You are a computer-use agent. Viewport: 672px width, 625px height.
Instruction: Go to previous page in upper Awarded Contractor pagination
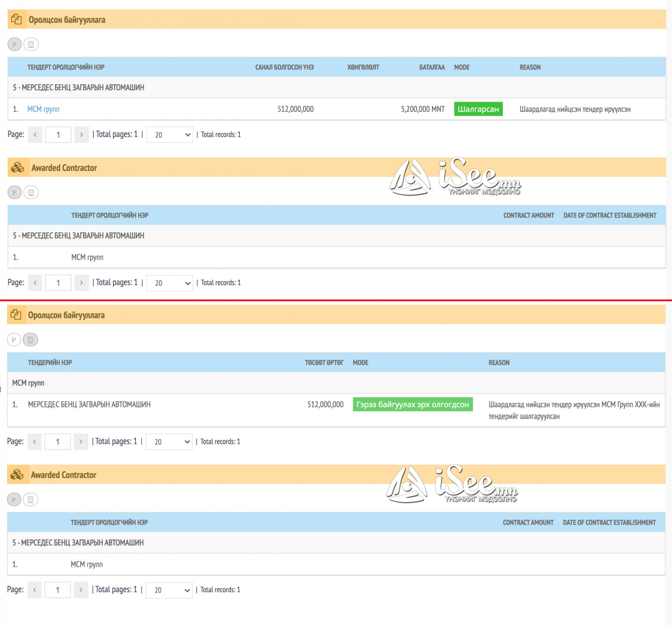coord(35,283)
